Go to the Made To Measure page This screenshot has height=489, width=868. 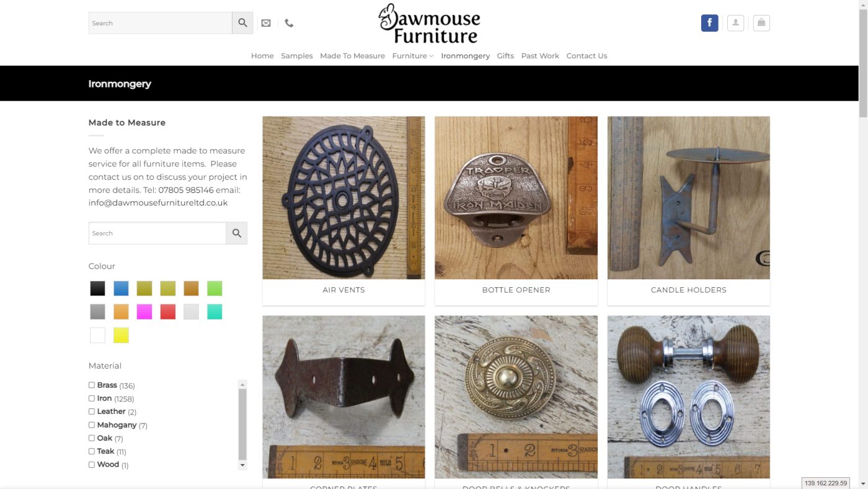coord(352,56)
